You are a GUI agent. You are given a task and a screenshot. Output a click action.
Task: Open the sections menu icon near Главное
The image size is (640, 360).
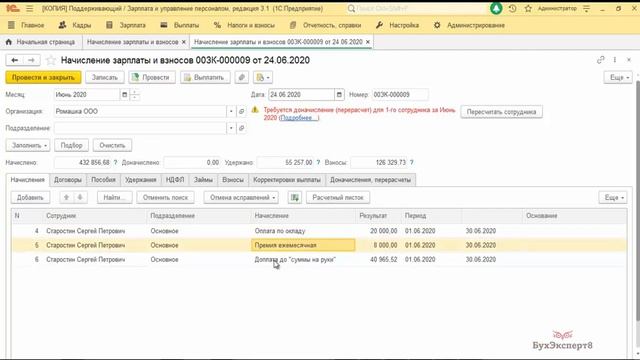click(11, 25)
